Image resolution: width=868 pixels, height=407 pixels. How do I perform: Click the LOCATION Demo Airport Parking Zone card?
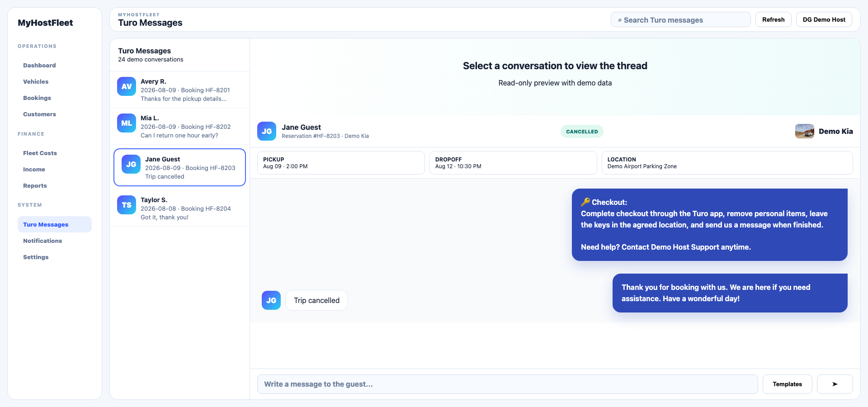[x=727, y=163]
